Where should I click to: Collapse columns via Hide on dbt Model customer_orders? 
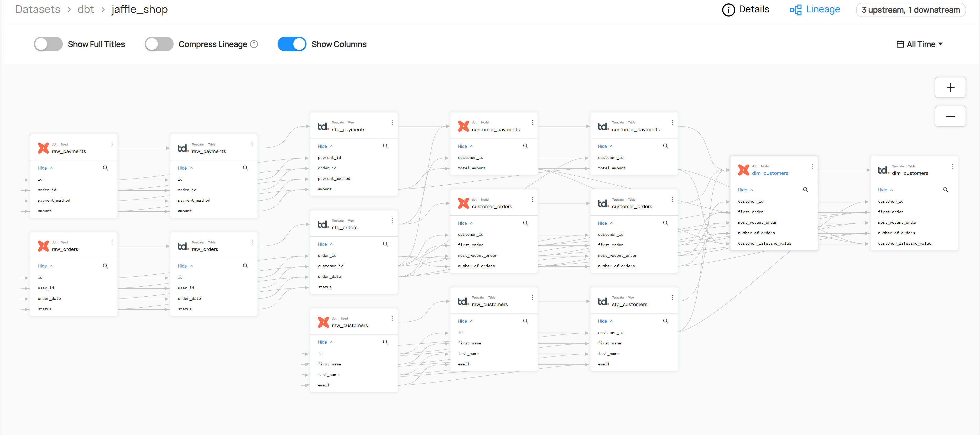pyautogui.click(x=465, y=223)
